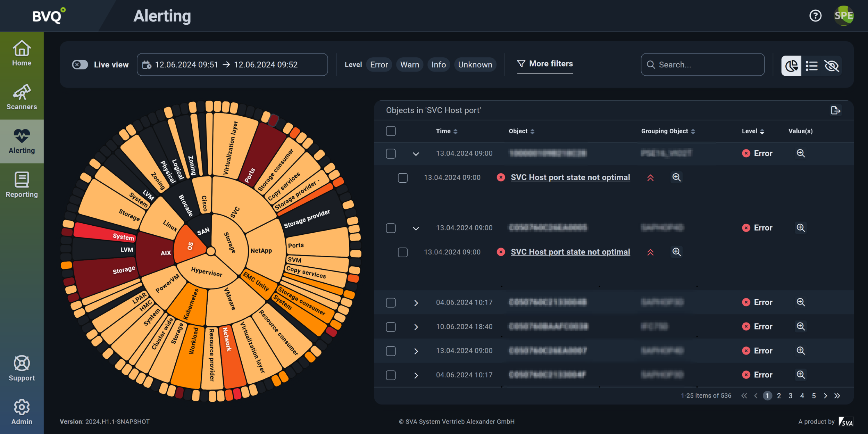Viewport: 868px width, 434px height.
Task: Click the export icon in the objects panel
Action: coord(835,110)
